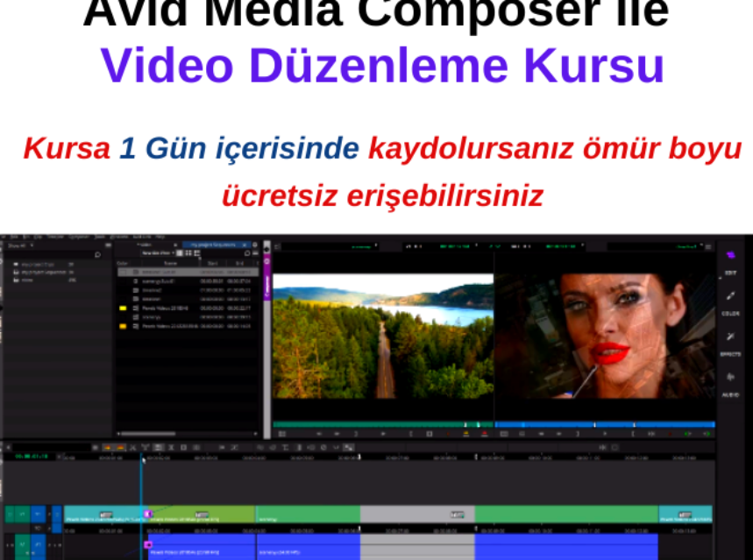The width and height of the screenshot is (753, 560).
Task: Click the last highlighted timeline toolbar icon
Action: [x=349, y=448]
